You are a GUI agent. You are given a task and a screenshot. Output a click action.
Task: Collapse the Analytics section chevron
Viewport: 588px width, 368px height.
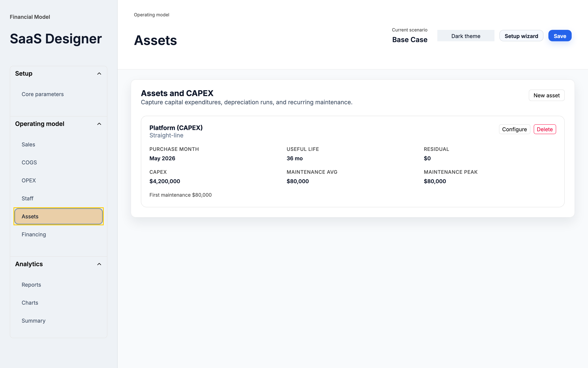99,264
